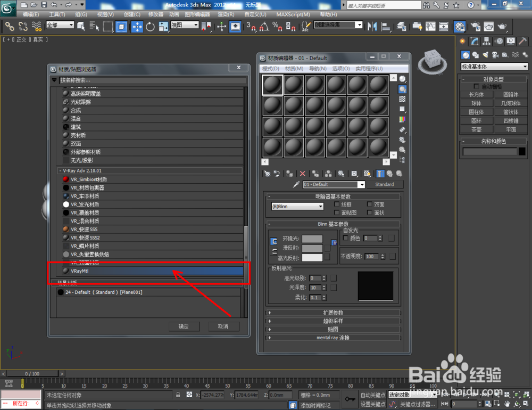
Task: Open the 渲染(R) menu
Action: tap(226, 14)
